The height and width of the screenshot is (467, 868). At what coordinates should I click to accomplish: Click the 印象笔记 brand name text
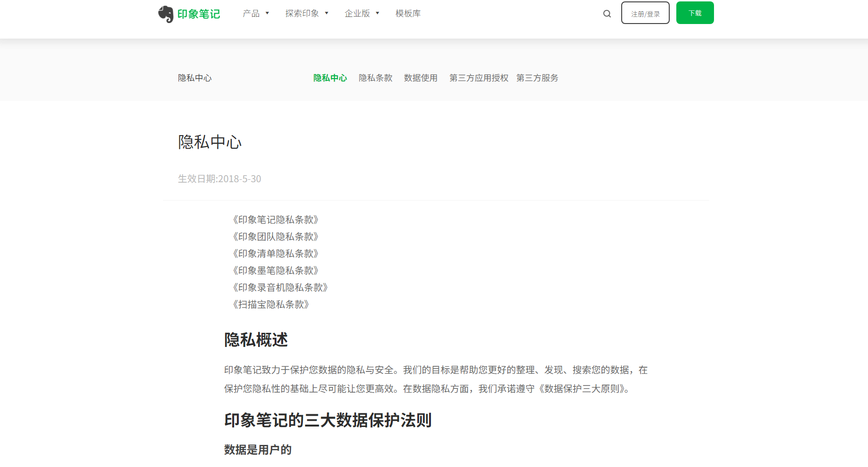199,14
